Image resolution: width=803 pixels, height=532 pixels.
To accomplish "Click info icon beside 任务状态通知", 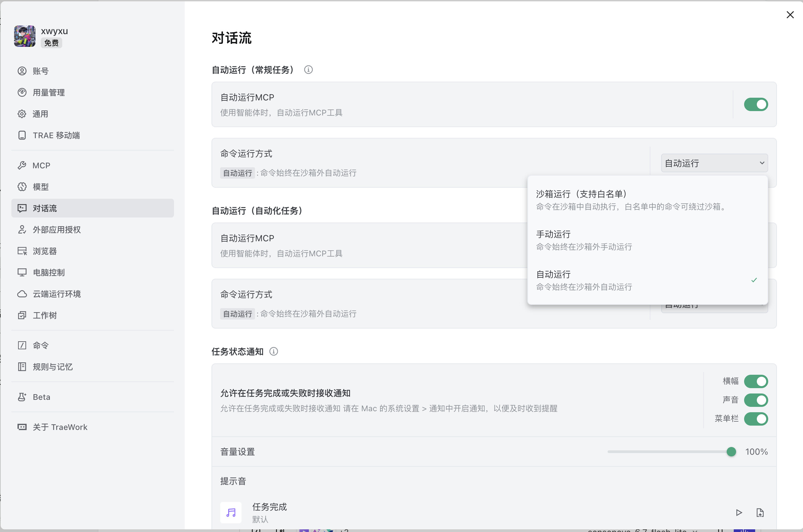I will coord(273,351).
